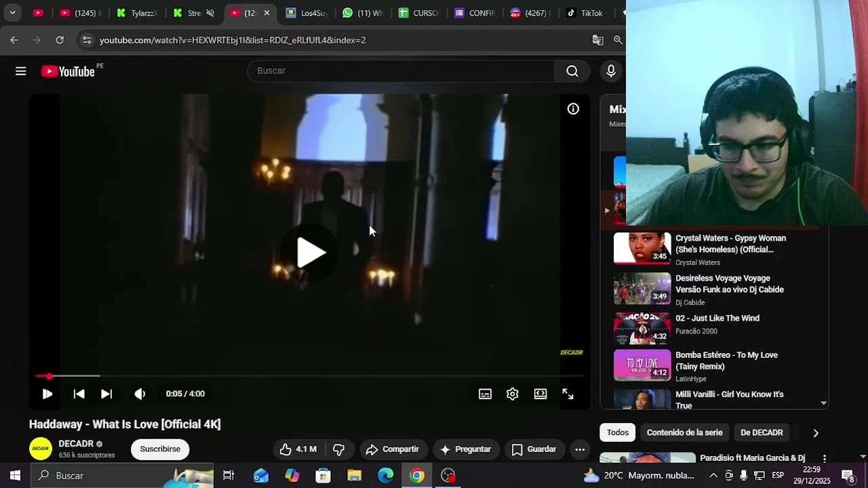
Task: Click the Preguntar button
Action: (465, 449)
